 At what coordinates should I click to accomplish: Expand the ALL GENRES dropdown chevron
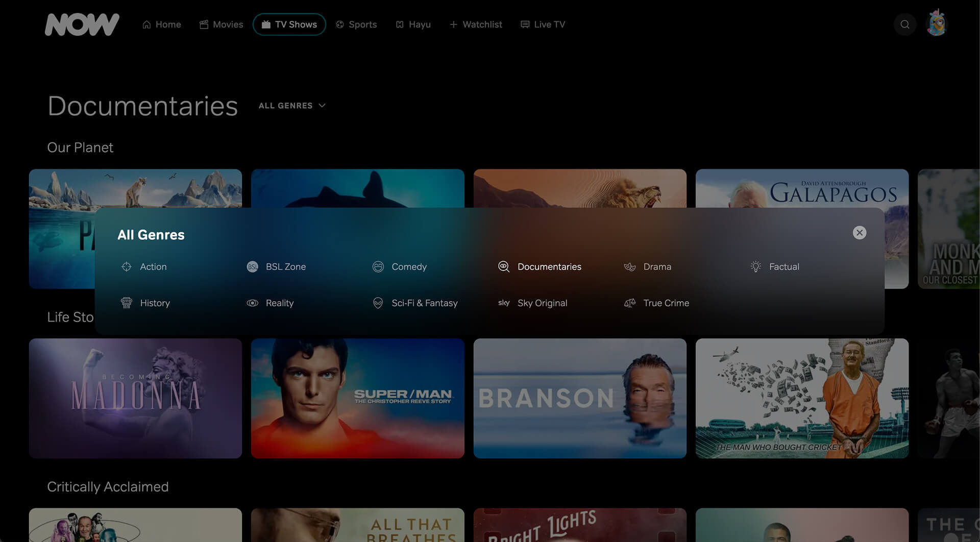pos(322,106)
